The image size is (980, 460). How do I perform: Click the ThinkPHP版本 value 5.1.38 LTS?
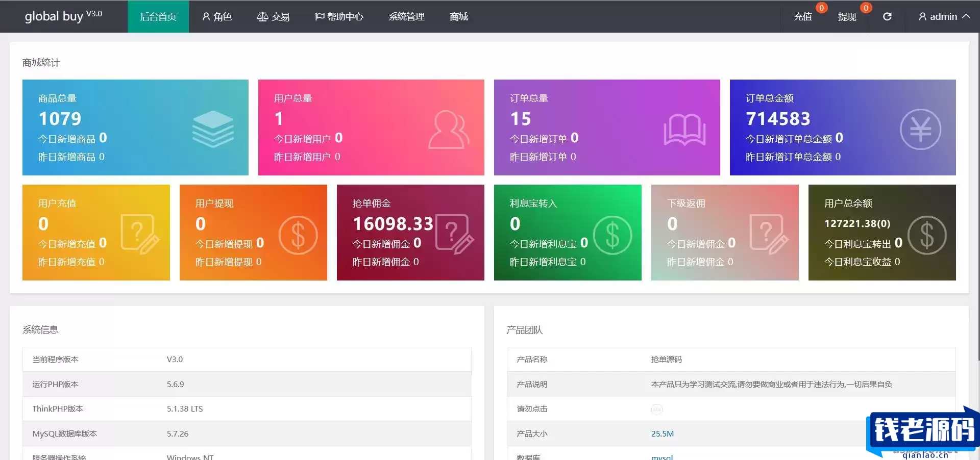[x=185, y=408]
